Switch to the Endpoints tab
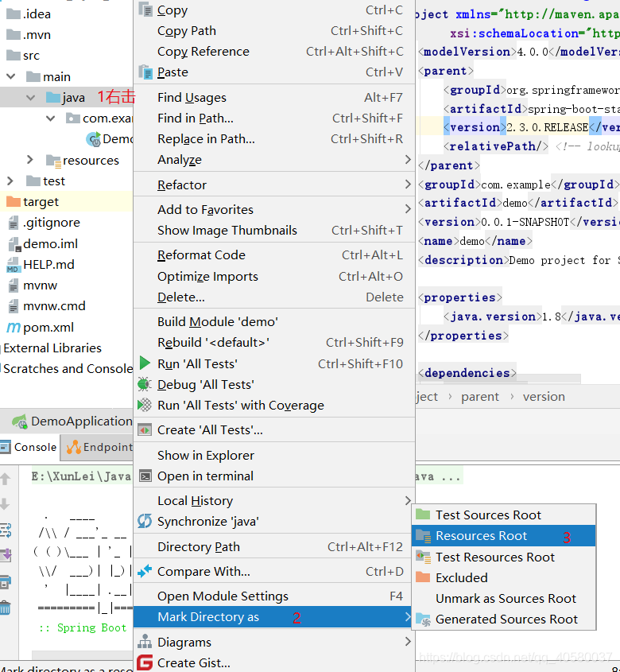The height and width of the screenshot is (672, 620). [98, 447]
